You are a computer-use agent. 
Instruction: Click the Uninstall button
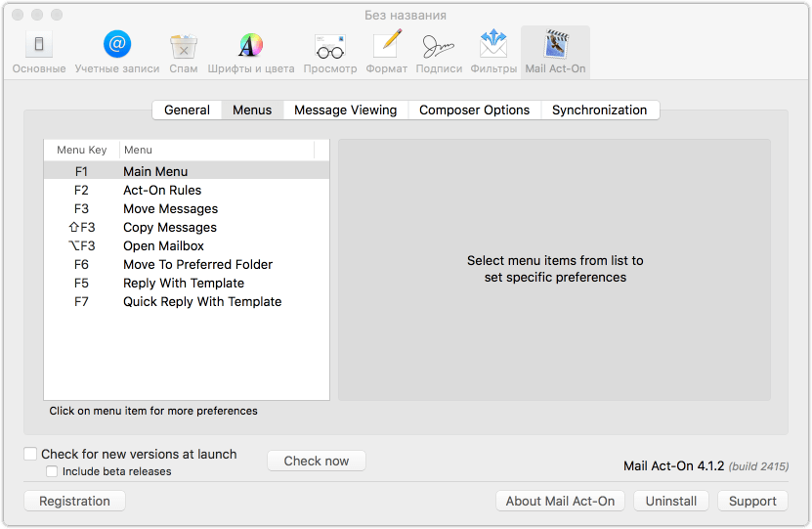(671, 501)
